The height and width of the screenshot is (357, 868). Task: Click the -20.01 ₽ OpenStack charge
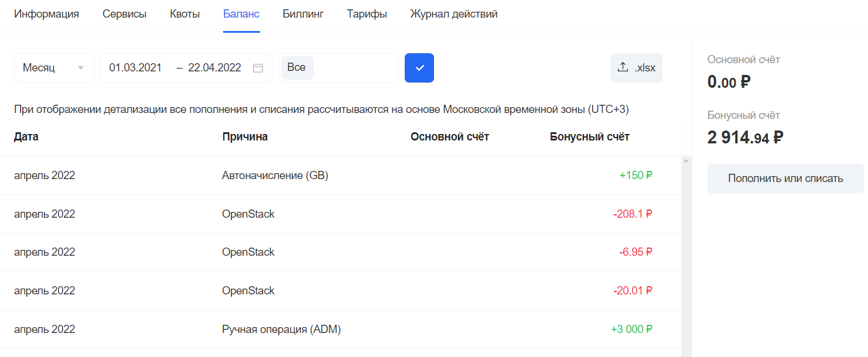pos(633,291)
